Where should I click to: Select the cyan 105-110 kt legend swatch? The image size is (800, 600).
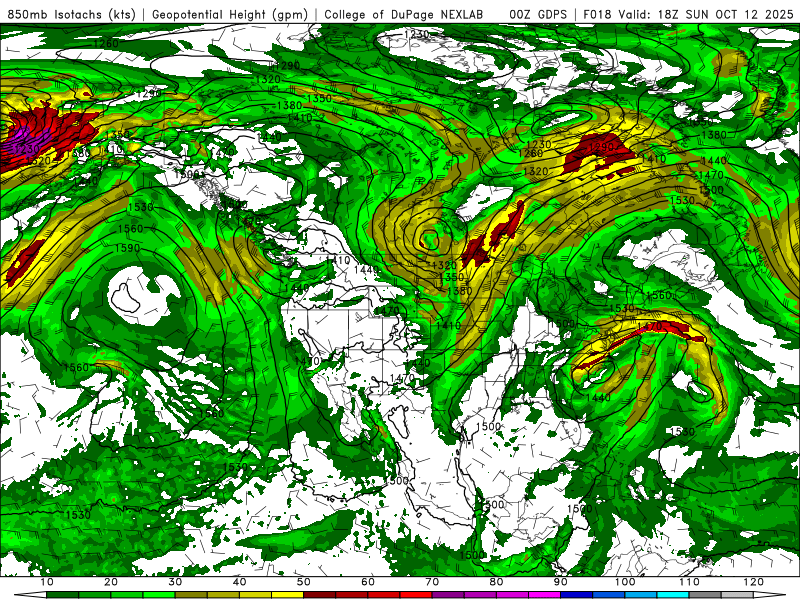[x=673, y=595]
